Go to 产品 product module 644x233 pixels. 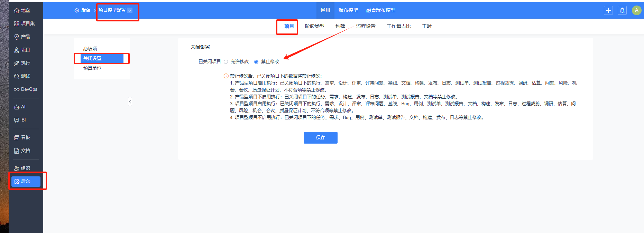[x=22, y=37]
